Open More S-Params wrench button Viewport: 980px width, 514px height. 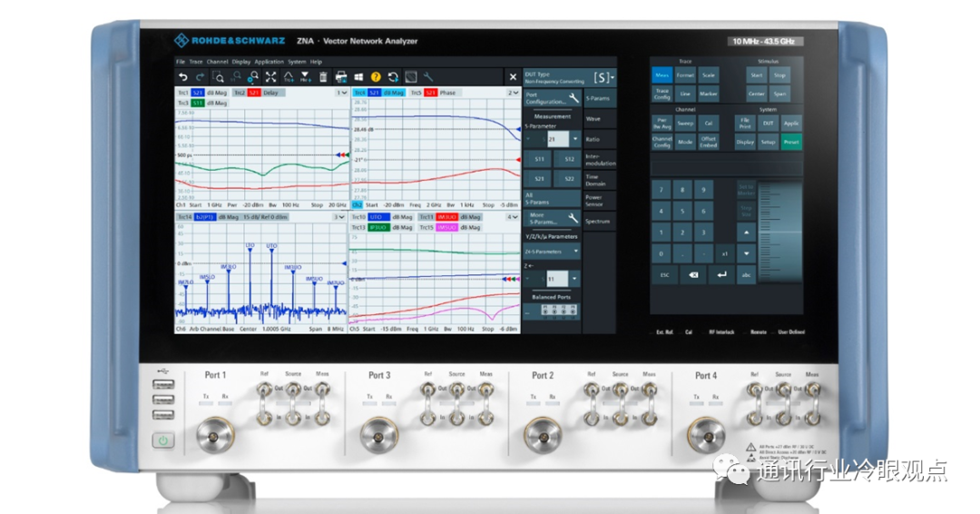point(573,218)
